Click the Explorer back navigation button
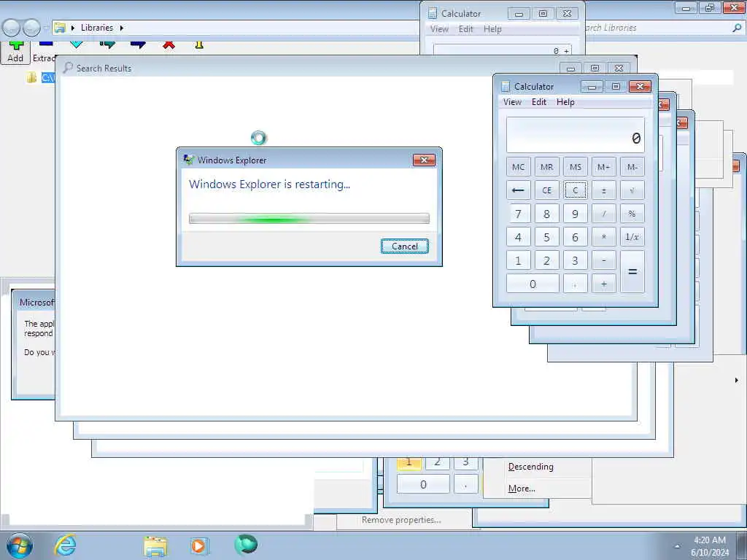 click(x=10, y=28)
